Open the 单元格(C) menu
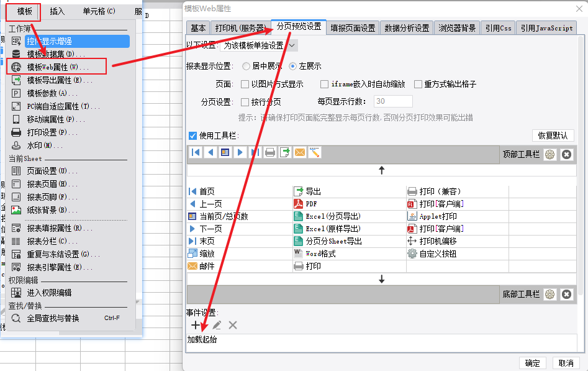588x371 pixels. (99, 12)
